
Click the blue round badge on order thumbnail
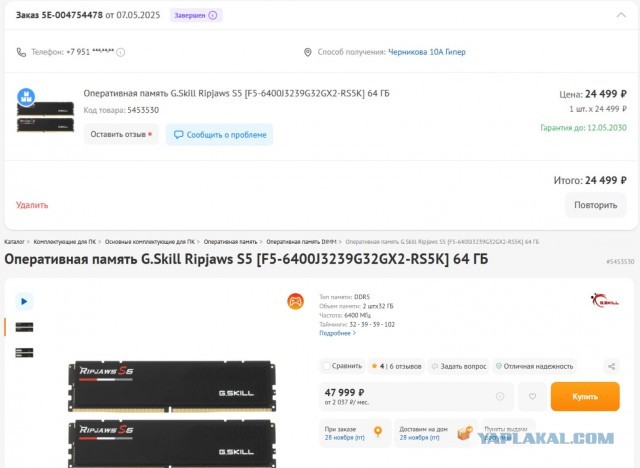pos(26,97)
